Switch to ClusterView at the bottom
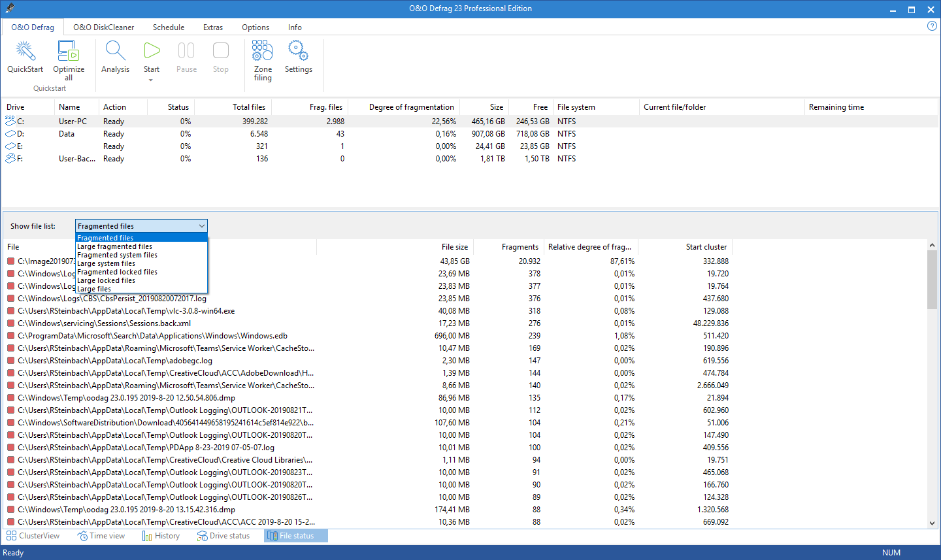 pyautogui.click(x=33, y=536)
